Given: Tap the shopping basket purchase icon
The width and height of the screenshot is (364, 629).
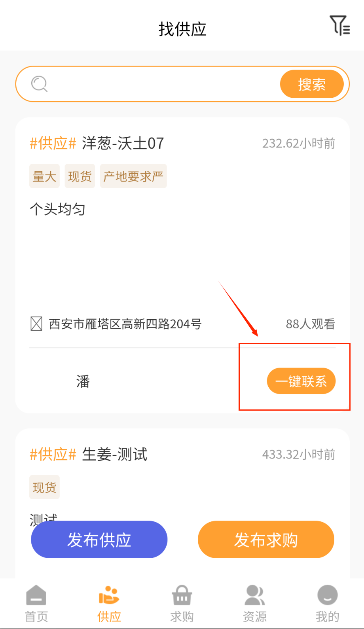Looking at the screenshot, I should (182, 595).
